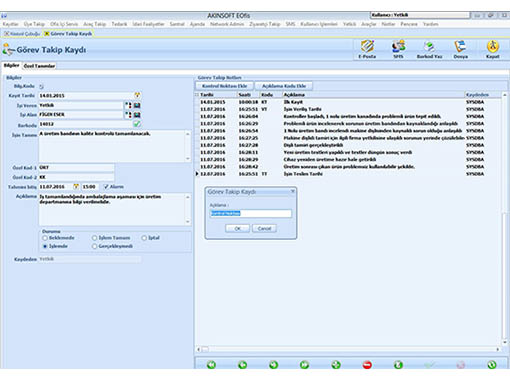Viewport: 510px width, 380px height.
Task: Click calendar icon beside Tahmini bitiş date
Action: click(76, 187)
